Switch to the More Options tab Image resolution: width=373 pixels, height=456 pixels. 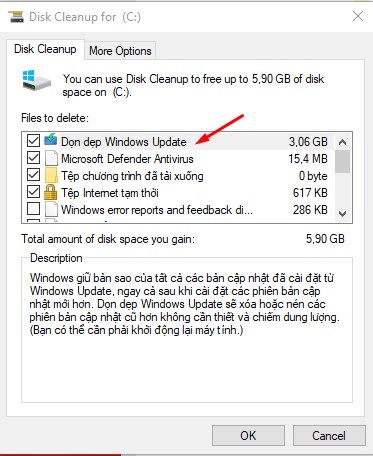(120, 51)
